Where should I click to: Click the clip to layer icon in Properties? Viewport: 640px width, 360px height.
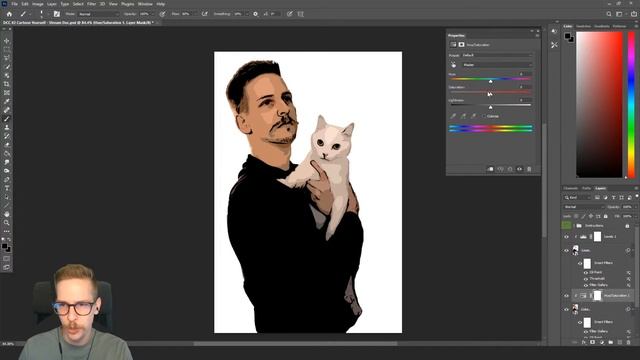(490, 169)
